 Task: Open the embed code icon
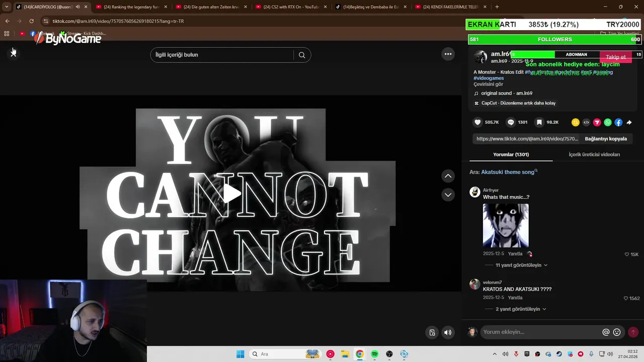586,122
